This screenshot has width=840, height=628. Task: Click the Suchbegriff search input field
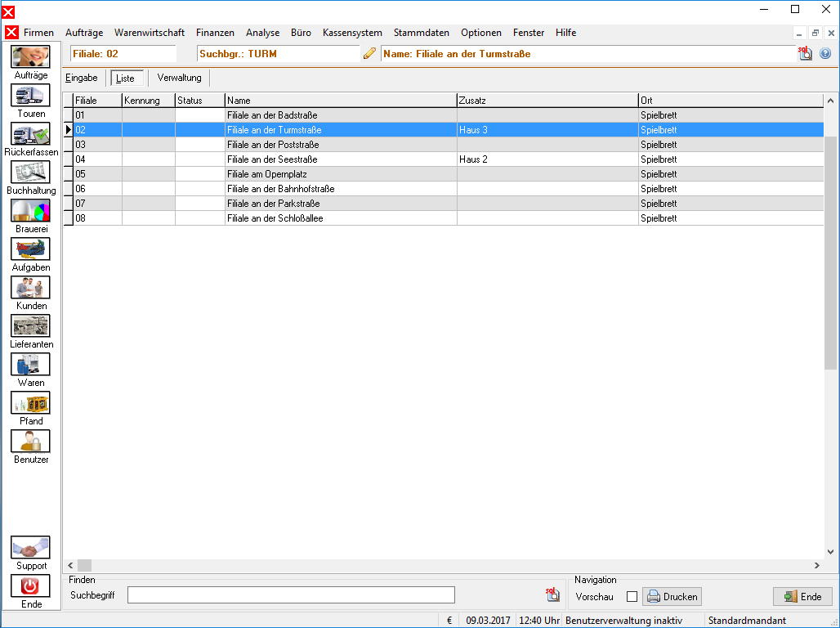[291, 594]
